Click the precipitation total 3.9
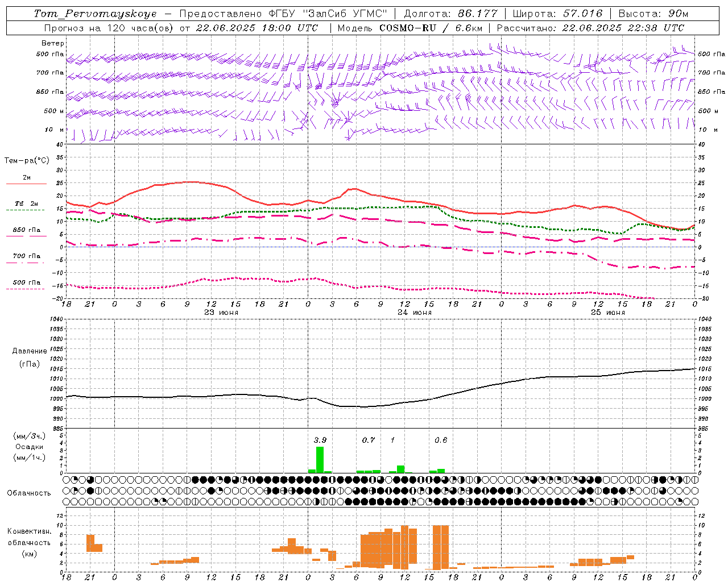Screen dimensions: 728x582 click(x=320, y=440)
